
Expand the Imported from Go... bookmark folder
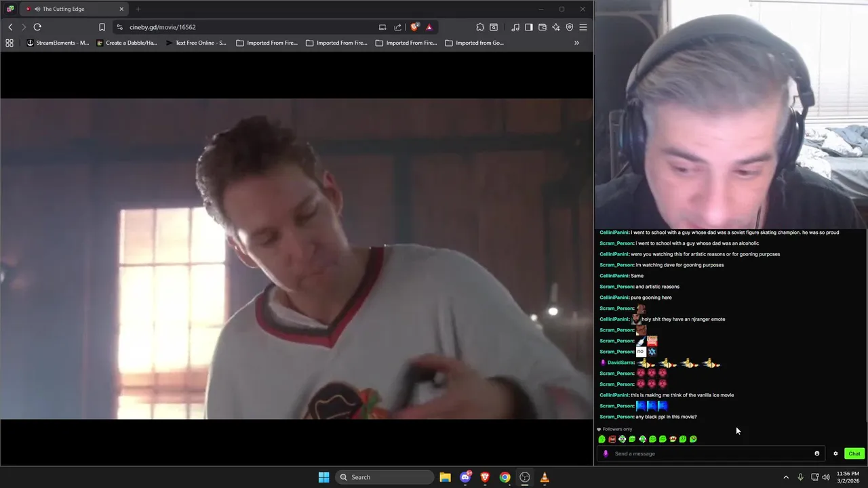[x=475, y=43]
